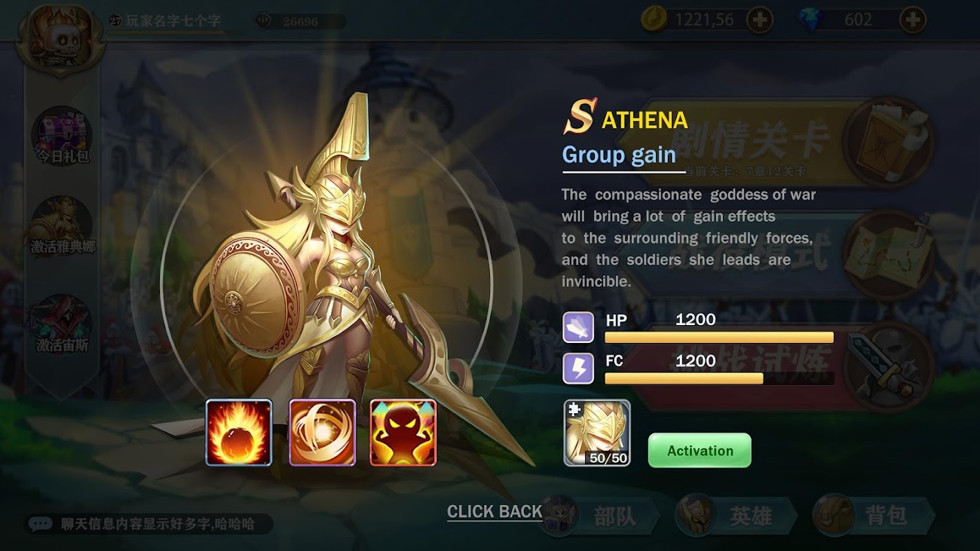The image size is (980, 551).
Task: Add gold coins with plus button
Action: click(759, 21)
